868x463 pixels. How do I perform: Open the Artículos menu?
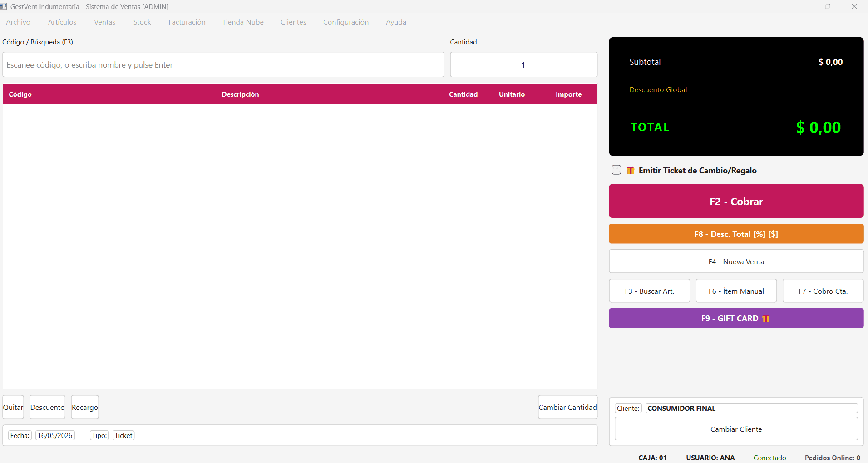(x=62, y=22)
